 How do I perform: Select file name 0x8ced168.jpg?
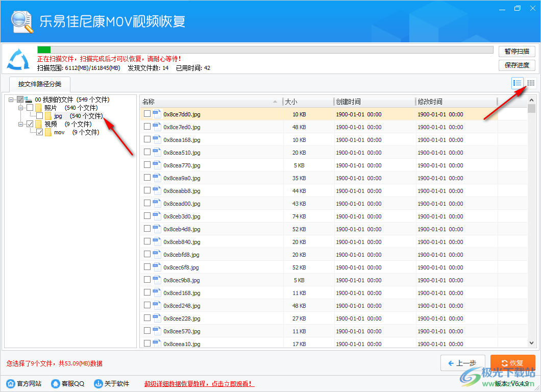[x=182, y=293]
